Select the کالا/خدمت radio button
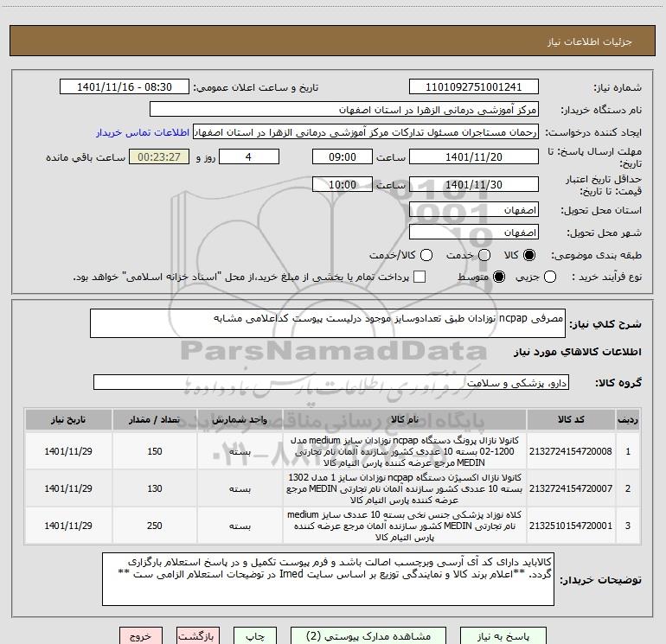 [426, 255]
